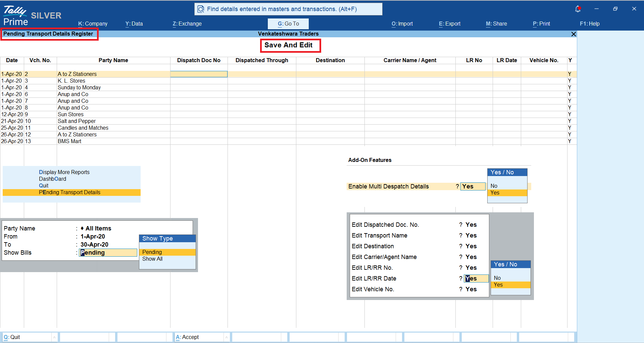
Task: Select the K. L. Stores row
Action: (288, 81)
